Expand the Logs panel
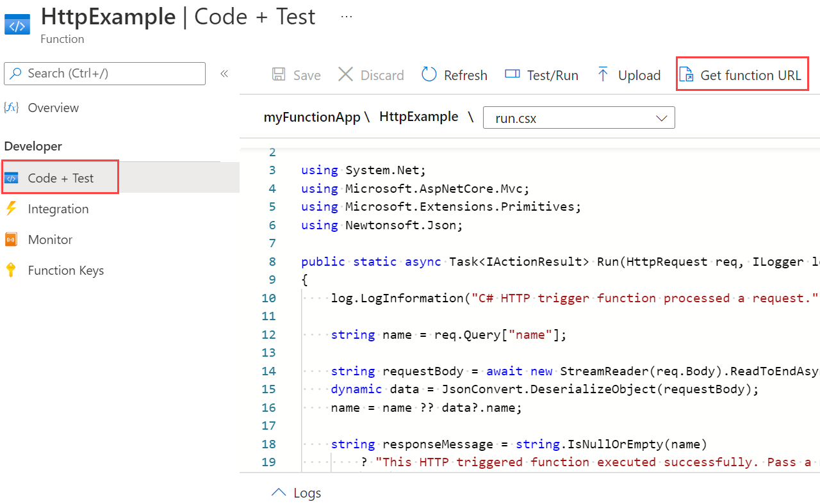The image size is (820, 504). tap(296, 492)
